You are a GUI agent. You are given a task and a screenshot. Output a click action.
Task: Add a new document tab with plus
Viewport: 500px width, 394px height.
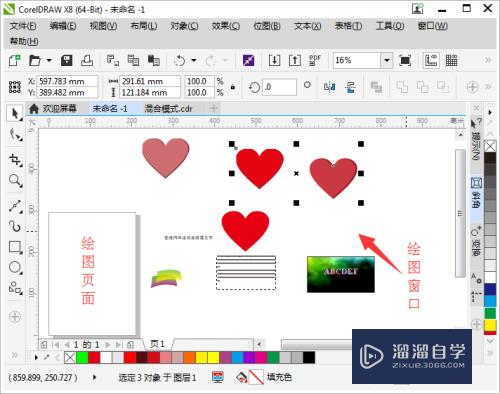[x=214, y=108]
